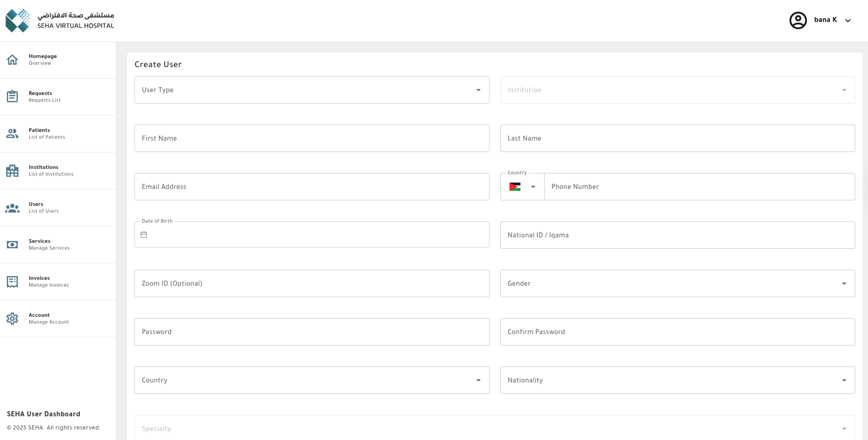Focus the Email Address input field
868x440 pixels.
312,187
